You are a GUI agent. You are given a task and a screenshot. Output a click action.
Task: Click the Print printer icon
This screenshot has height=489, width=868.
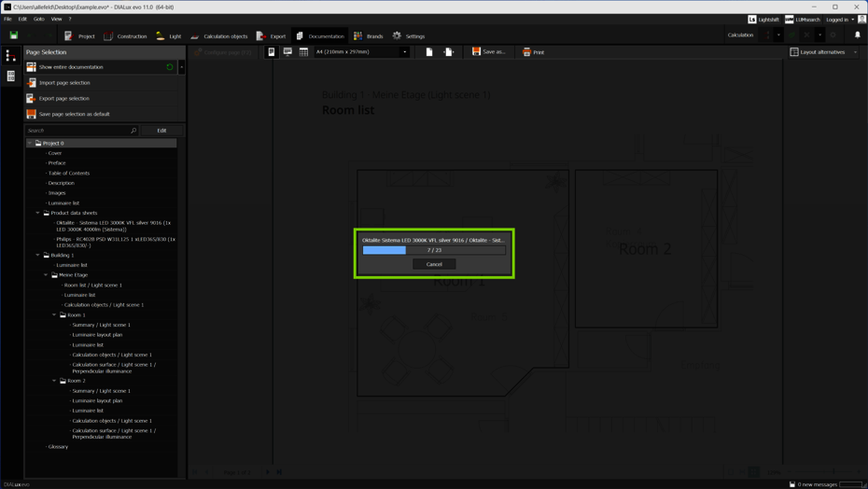(527, 52)
